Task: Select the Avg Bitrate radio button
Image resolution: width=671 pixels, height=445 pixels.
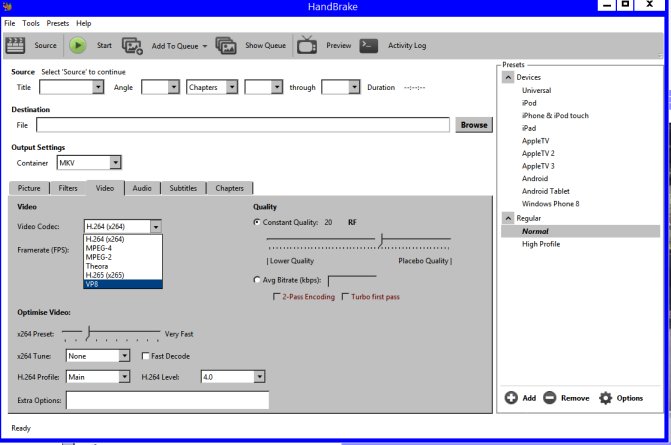Action: (257, 280)
